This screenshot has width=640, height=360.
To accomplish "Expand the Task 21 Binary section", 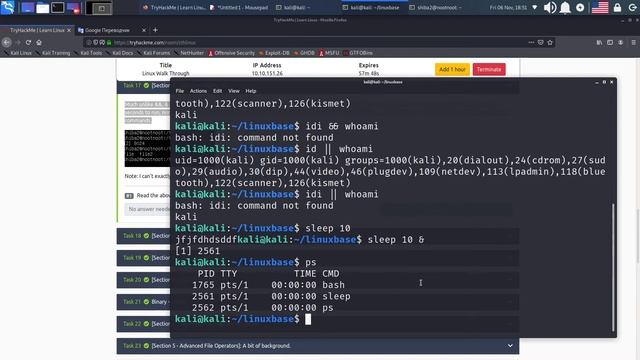I will 144,302.
